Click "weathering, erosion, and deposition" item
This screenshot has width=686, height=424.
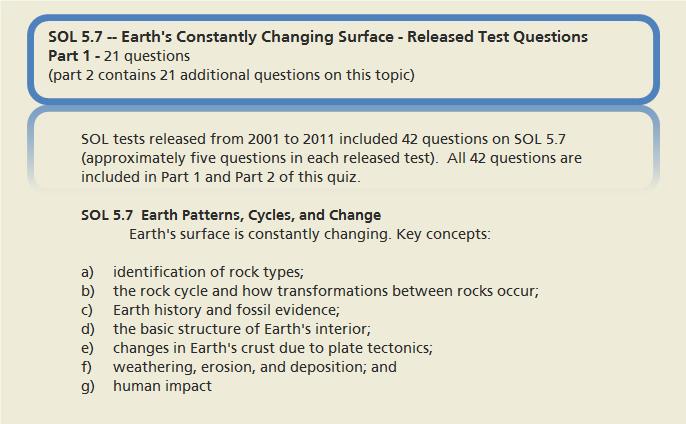[x=254, y=367]
